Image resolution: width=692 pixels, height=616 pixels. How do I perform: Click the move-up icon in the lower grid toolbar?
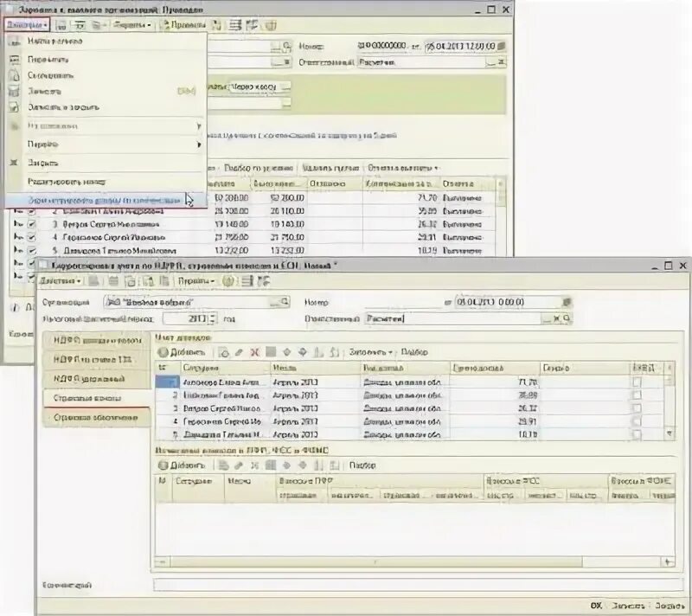click(x=286, y=465)
